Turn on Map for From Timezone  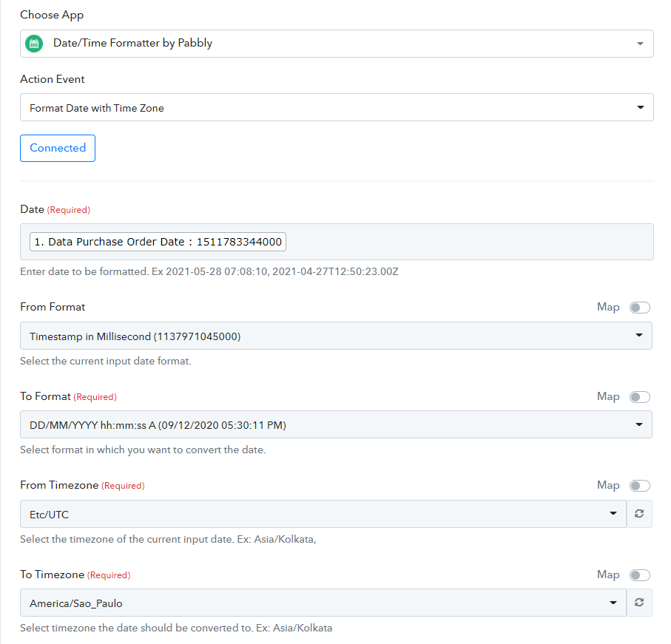pos(639,486)
